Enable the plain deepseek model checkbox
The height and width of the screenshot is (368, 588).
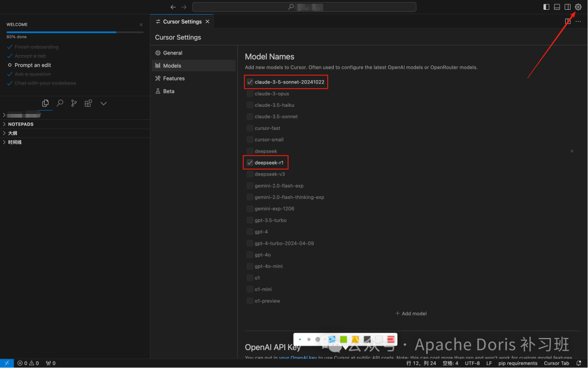pos(250,151)
